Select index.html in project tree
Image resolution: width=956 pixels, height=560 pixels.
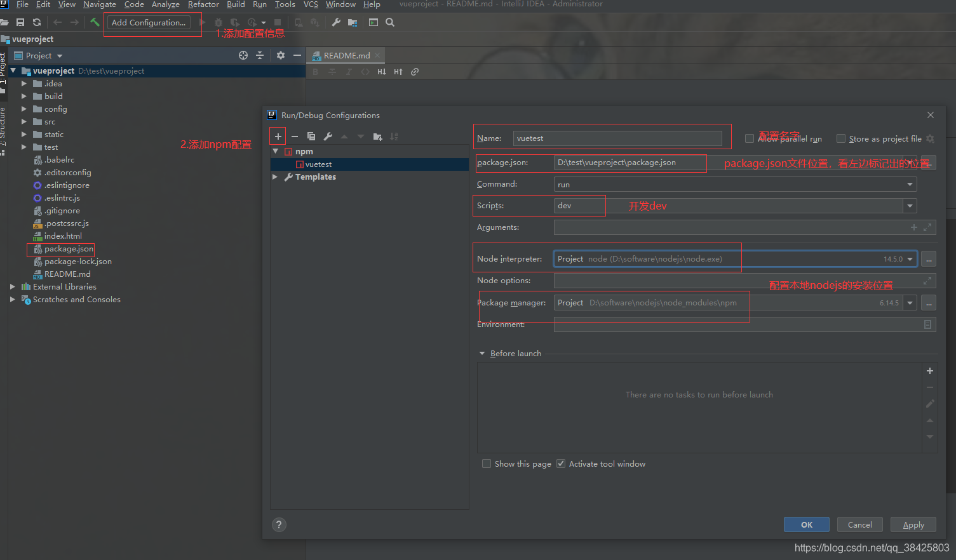tap(63, 236)
